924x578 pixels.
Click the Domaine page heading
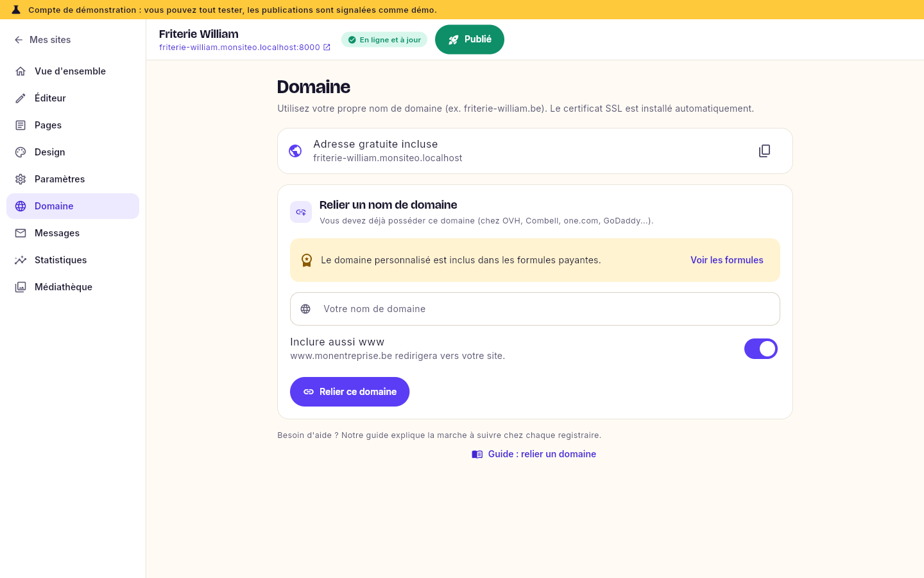314,87
